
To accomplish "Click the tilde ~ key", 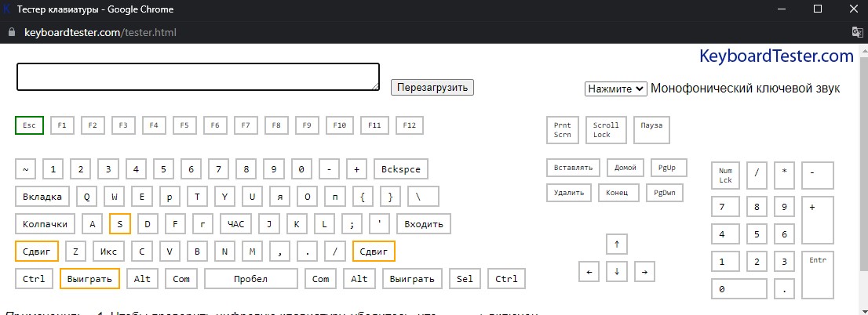I will click(x=25, y=169).
